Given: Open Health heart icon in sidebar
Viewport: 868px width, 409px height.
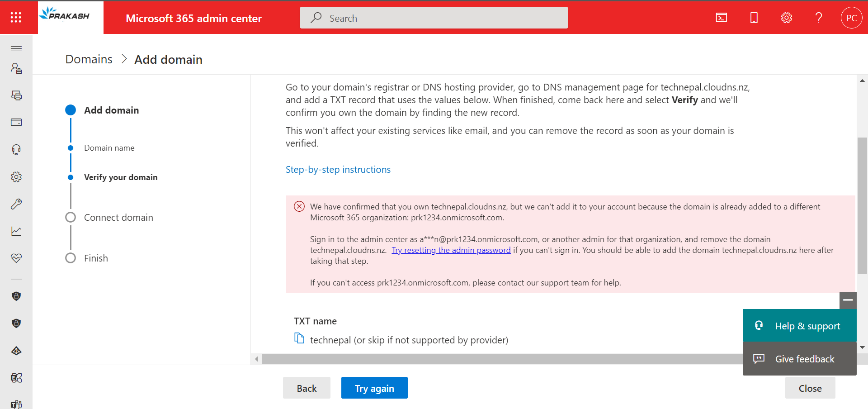Looking at the screenshot, I should pyautogui.click(x=16, y=258).
